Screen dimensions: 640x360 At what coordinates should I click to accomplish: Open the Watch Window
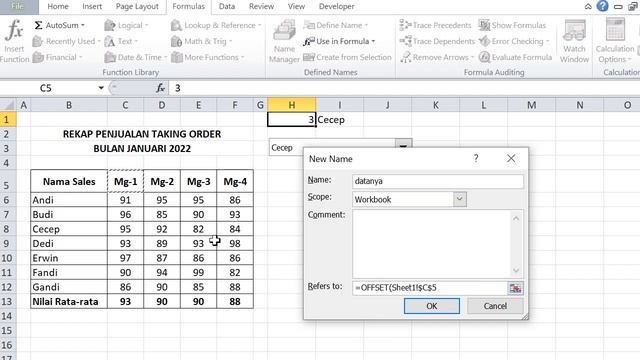574,42
